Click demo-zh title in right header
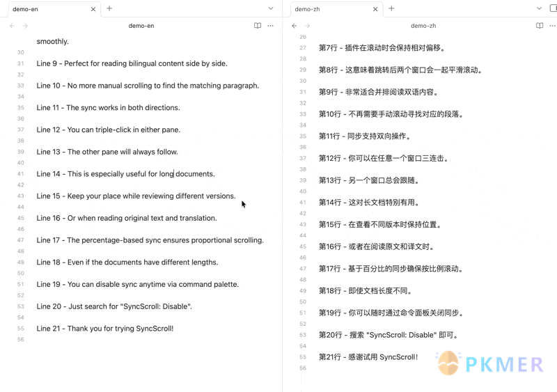Viewport: 557px width, 392px height. coord(423,26)
